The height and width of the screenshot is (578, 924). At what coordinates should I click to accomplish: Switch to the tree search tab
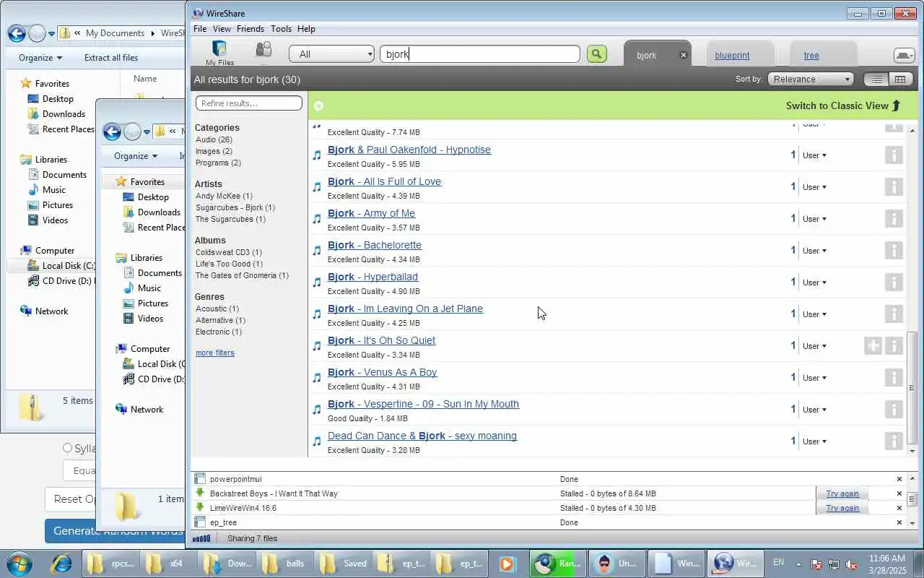click(811, 56)
